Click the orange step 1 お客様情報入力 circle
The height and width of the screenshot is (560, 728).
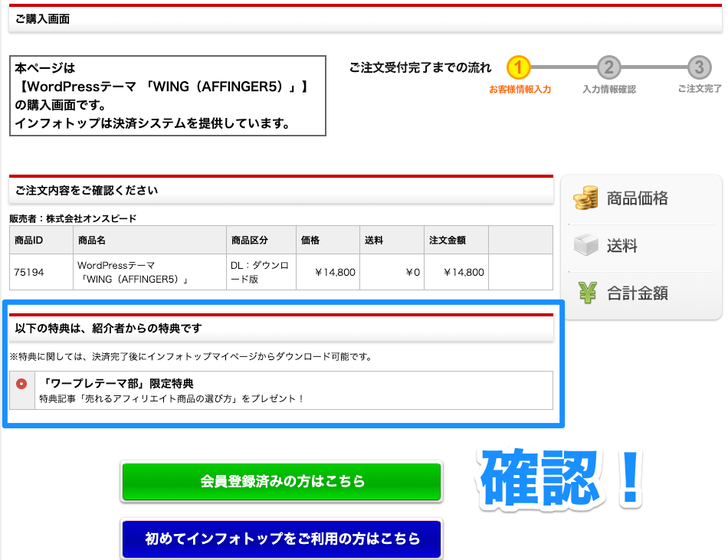(519, 68)
